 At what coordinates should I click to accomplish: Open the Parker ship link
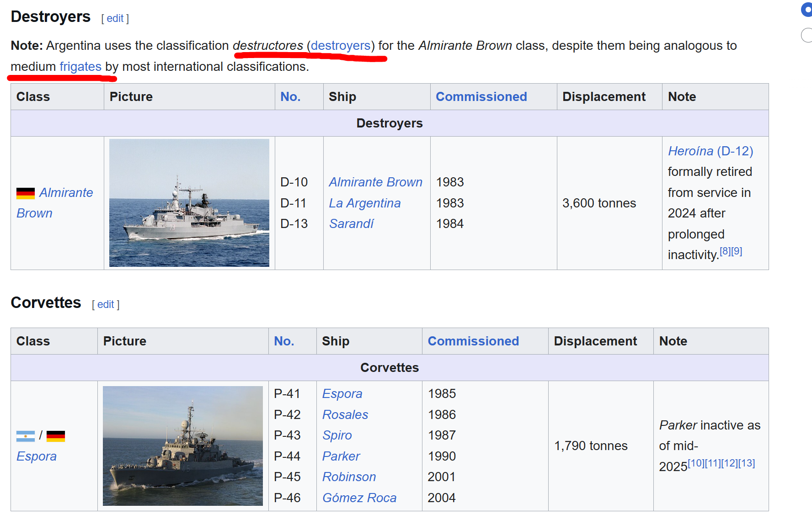[x=341, y=456]
